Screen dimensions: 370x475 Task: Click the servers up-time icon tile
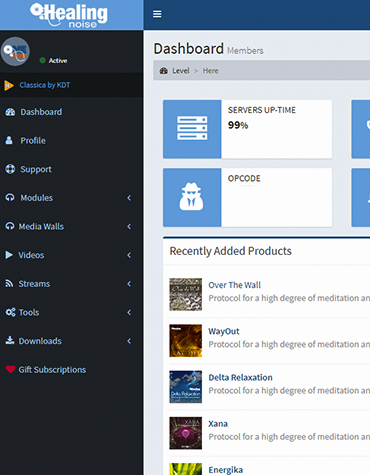click(192, 129)
